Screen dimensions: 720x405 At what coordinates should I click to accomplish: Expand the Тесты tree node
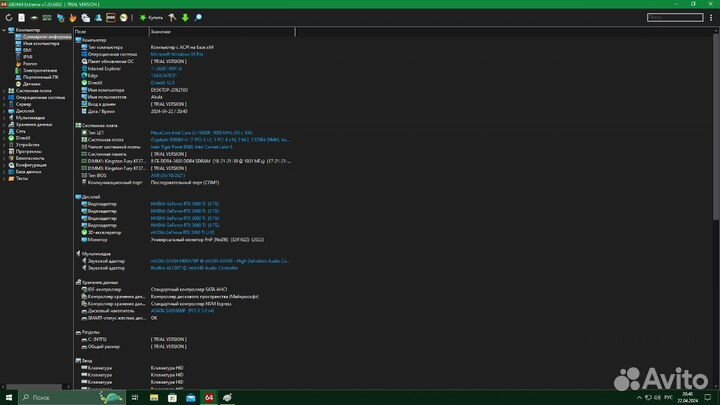tap(4, 178)
